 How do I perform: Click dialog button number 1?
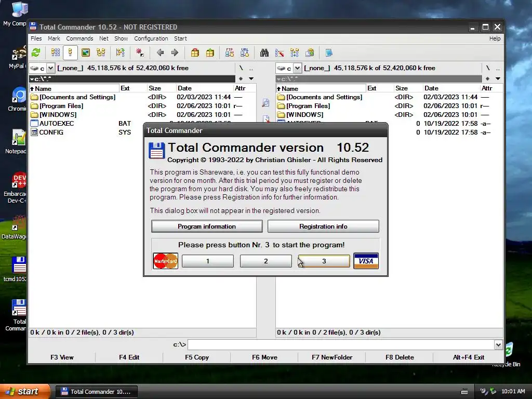[208, 261]
